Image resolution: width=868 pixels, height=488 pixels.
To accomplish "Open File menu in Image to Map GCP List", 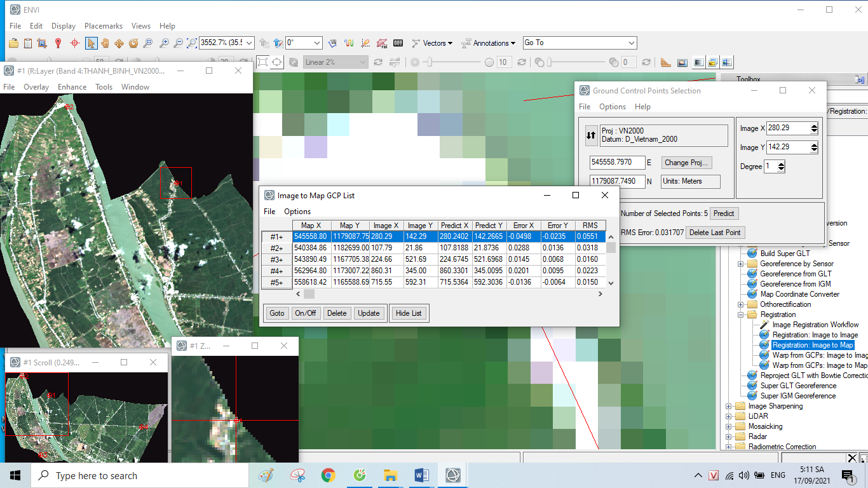I will tap(269, 212).
